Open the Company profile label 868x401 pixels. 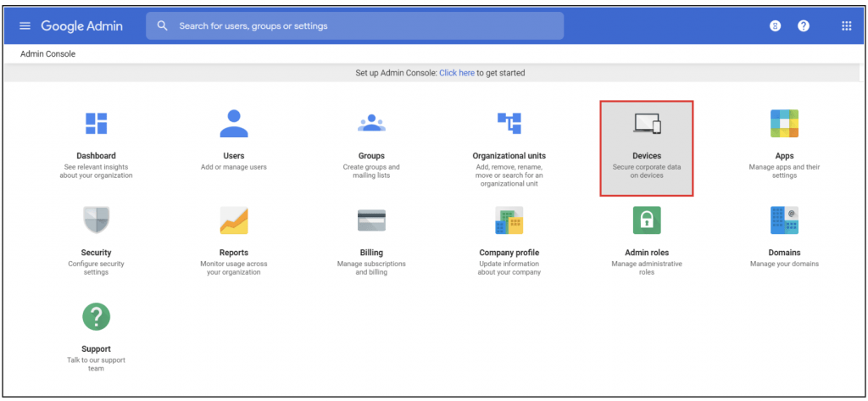pyautogui.click(x=509, y=253)
